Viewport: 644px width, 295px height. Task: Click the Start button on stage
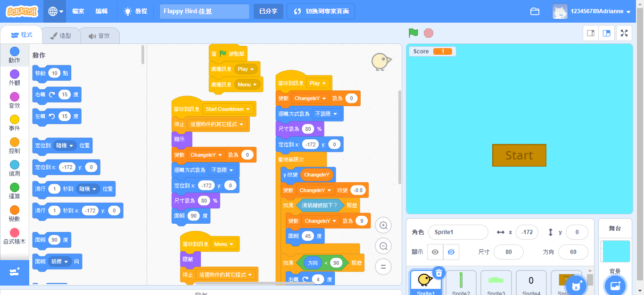[519, 155]
